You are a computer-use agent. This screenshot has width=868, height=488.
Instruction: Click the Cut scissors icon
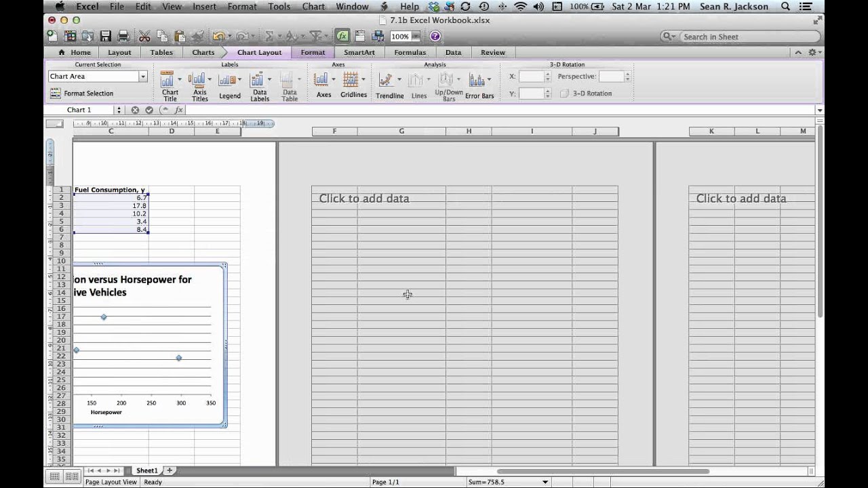coord(144,37)
